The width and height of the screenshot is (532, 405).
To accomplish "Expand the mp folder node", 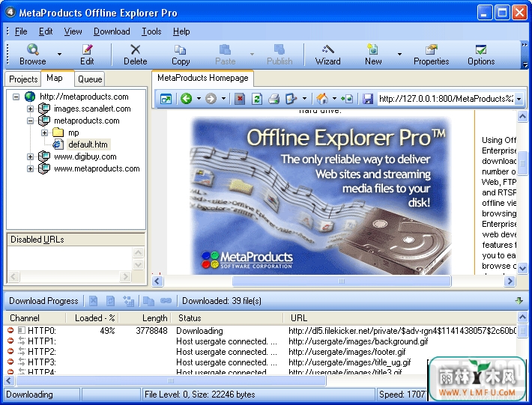I will (x=44, y=133).
